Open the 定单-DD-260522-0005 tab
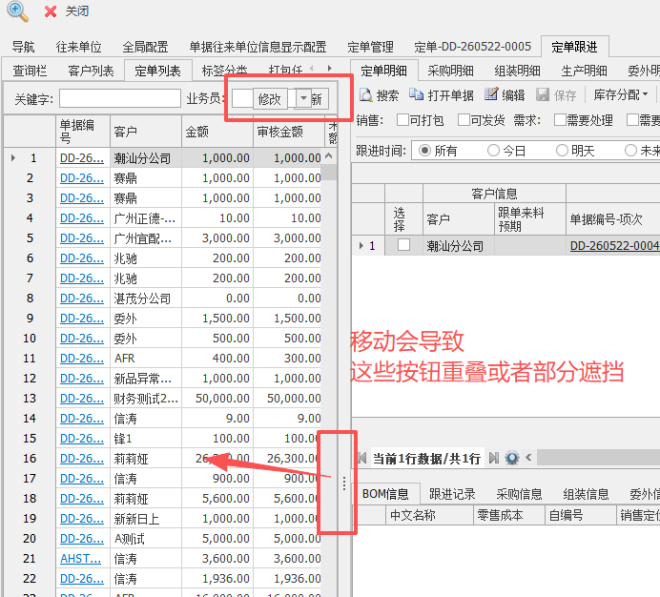The width and height of the screenshot is (660, 597). [x=473, y=47]
